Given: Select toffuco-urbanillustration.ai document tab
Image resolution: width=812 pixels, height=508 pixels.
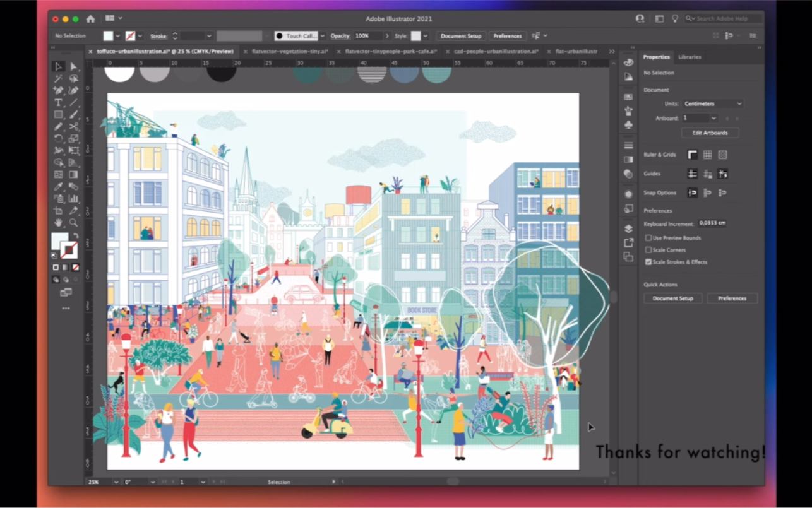Looking at the screenshot, I should [164, 52].
